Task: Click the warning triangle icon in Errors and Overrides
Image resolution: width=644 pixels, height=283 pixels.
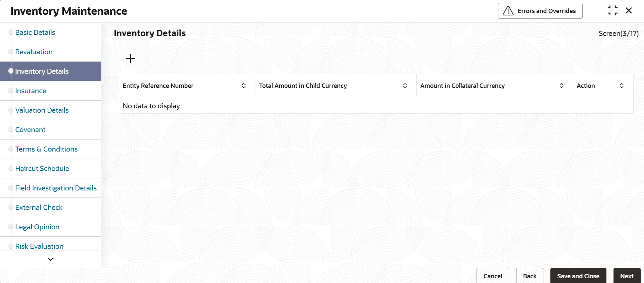Action: click(x=508, y=11)
